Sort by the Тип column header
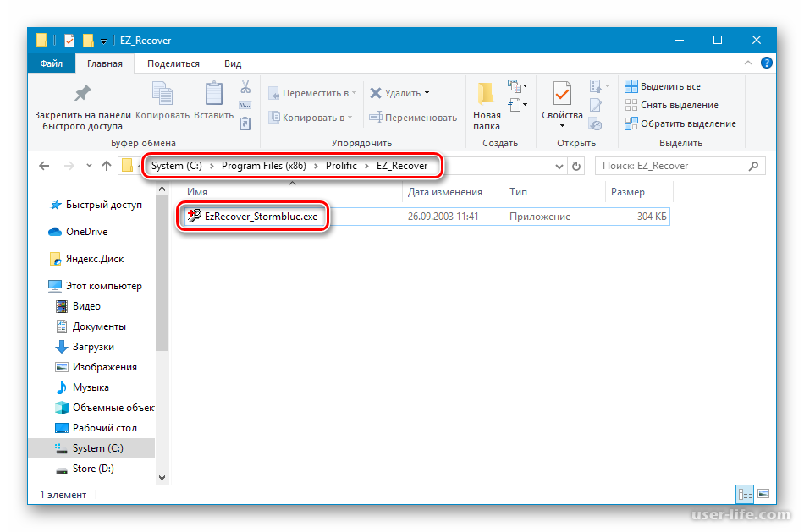804x532 pixels. 555,192
